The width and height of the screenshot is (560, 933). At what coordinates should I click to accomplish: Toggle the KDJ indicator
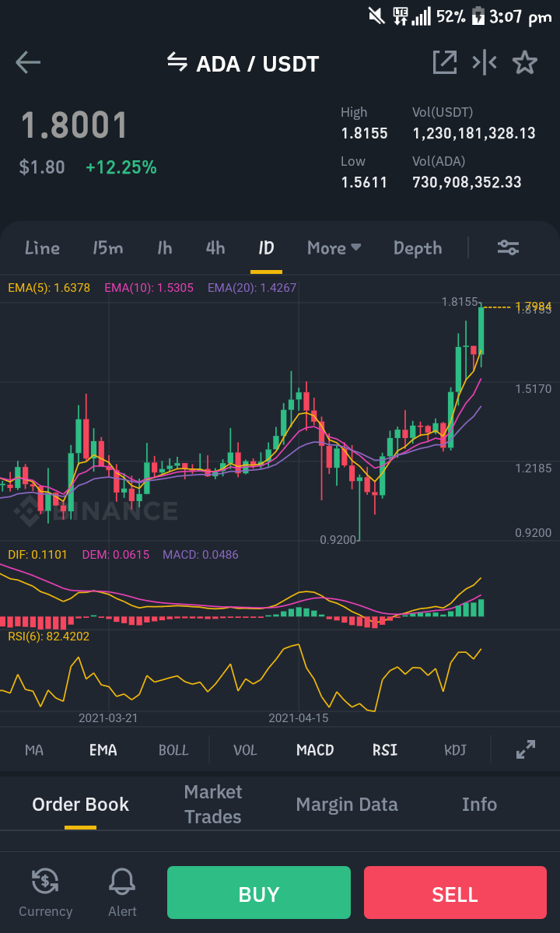455,750
